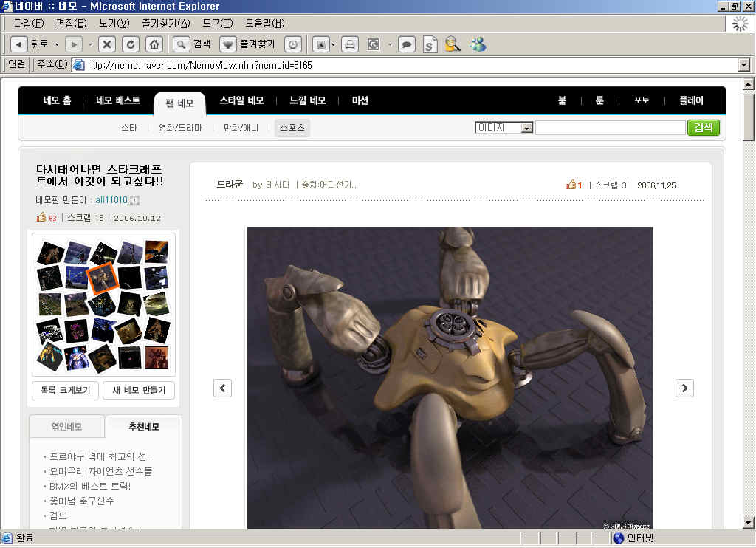Show previous image with left arrow
This screenshot has width=756, height=548.
[x=222, y=388]
